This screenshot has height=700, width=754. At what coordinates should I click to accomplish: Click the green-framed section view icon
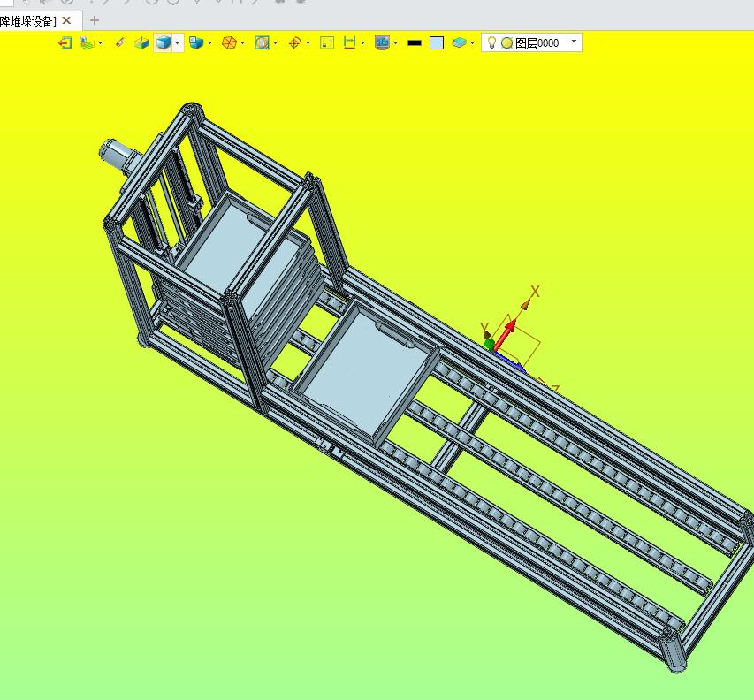262,42
